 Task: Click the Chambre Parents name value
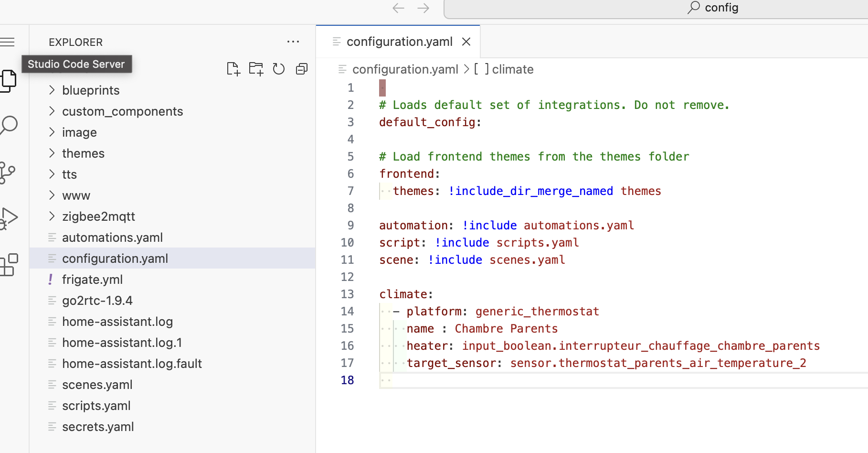tap(506, 329)
